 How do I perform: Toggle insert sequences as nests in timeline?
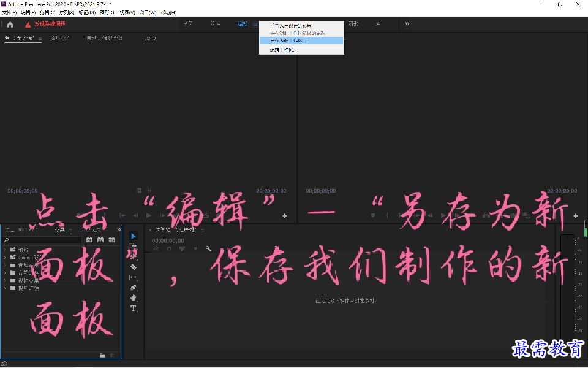coord(156,248)
